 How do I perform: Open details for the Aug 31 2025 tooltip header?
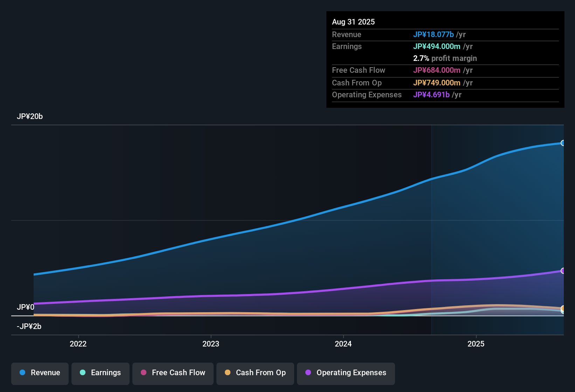coord(353,22)
